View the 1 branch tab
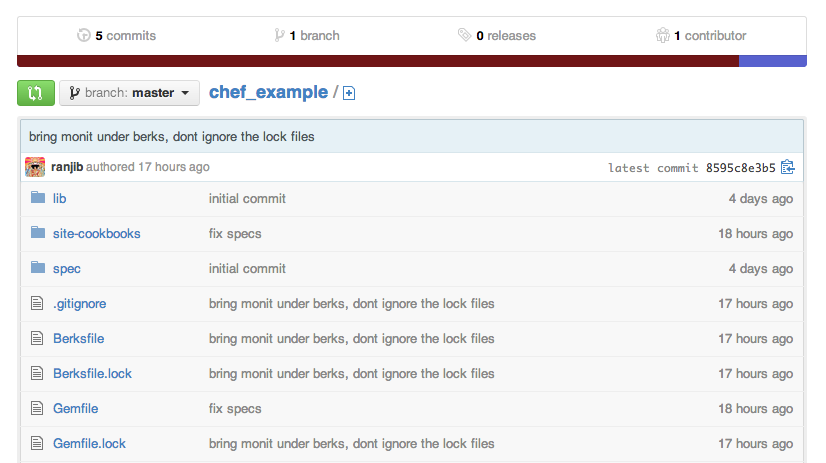Viewport: 826px width, 463px height. pyautogui.click(x=306, y=35)
